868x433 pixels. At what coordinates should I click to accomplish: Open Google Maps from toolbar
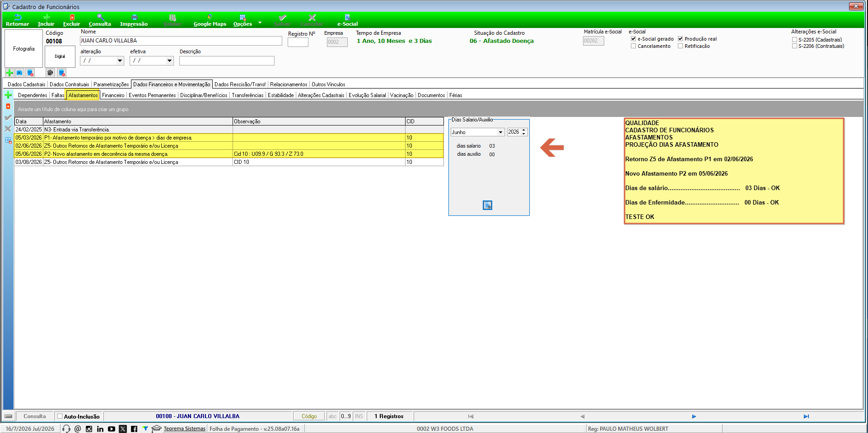click(x=210, y=20)
